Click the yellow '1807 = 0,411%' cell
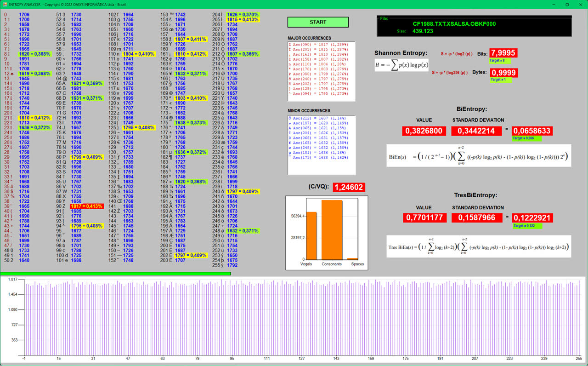 pyautogui.click(x=191, y=39)
